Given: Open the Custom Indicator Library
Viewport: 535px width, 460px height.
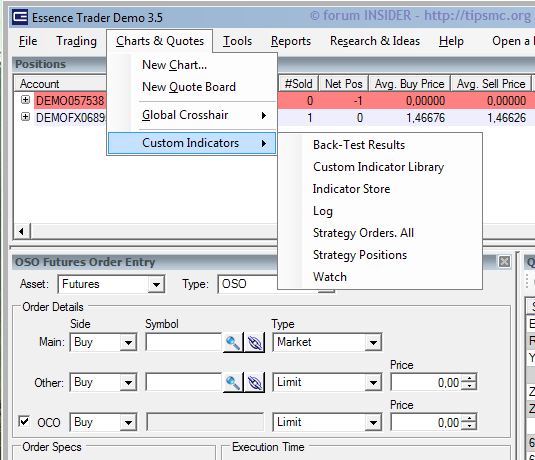Looking at the screenshot, I should [x=380, y=167].
